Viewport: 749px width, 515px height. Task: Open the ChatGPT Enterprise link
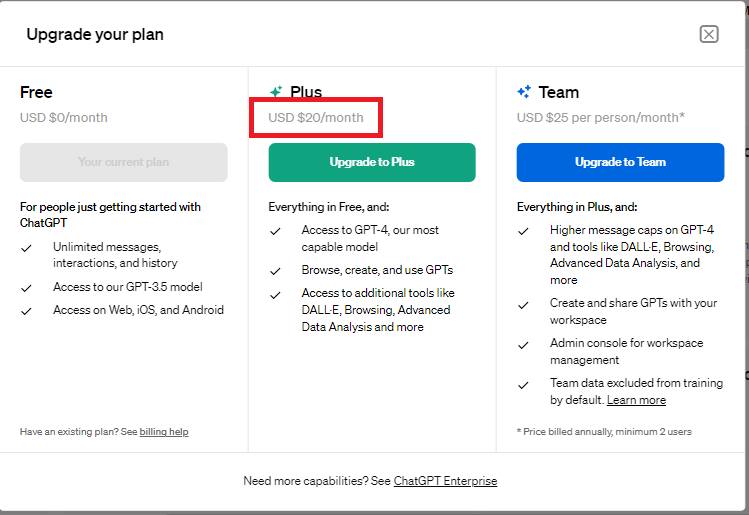tap(445, 481)
